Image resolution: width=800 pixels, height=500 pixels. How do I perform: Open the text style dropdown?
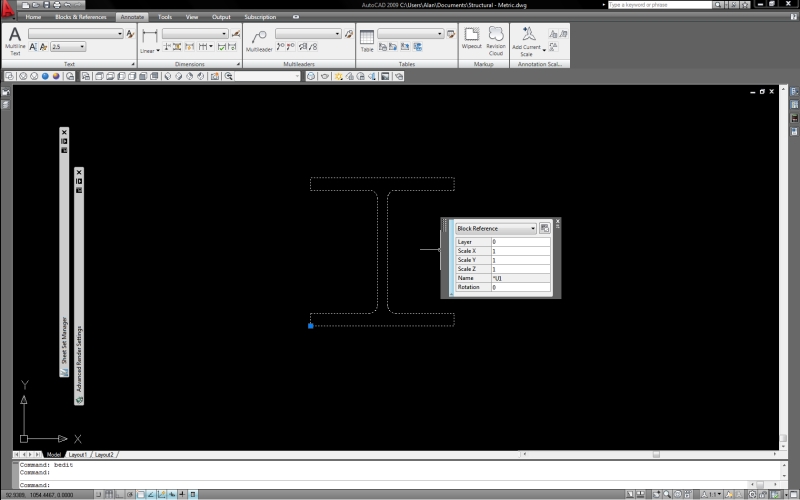click(76, 34)
